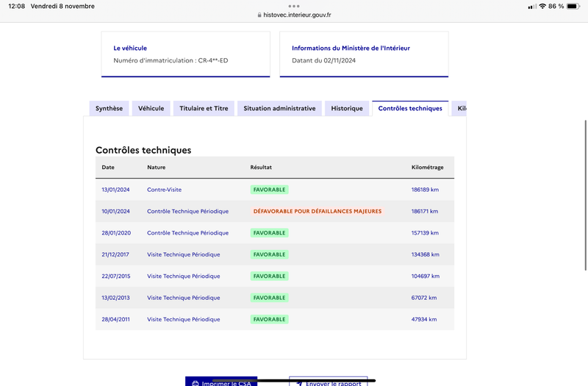Click the Envoyer le rapport button
588x386 pixels.
coord(328,382)
